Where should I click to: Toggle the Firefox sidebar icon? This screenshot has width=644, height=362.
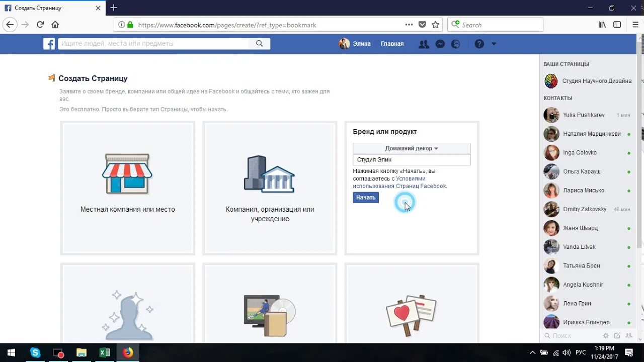click(617, 25)
